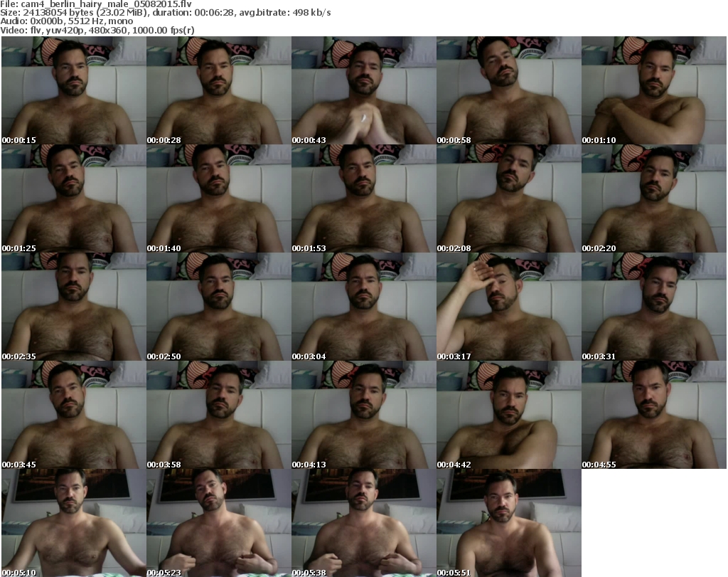
Task: Open the frame at 00:02:08
Action: pos(508,198)
